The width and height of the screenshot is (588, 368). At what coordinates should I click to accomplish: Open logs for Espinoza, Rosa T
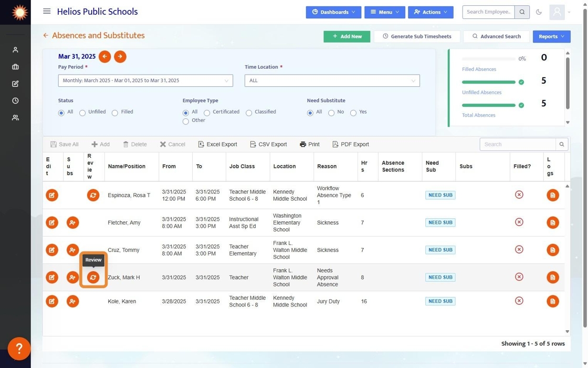pyautogui.click(x=553, y=195)
